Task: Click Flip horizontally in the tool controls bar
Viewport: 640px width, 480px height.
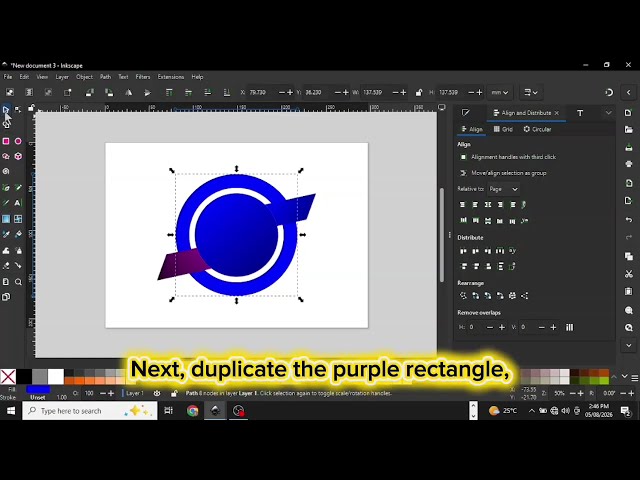Action: [129, 93]
